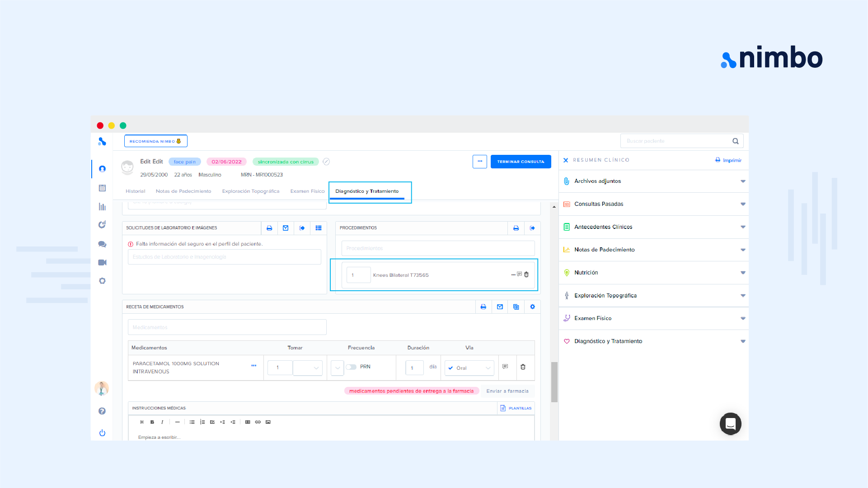Image resolution: width=868 pixels, height=488 pixels.
Task: Click the video camera sidebar icon
Action: click(x=102, y=262)
